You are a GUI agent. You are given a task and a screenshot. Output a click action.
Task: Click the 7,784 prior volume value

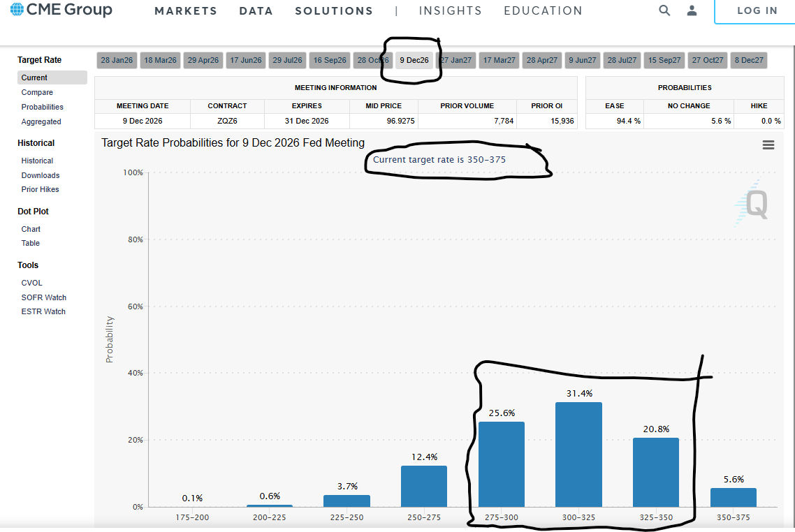tap(504, 121)
